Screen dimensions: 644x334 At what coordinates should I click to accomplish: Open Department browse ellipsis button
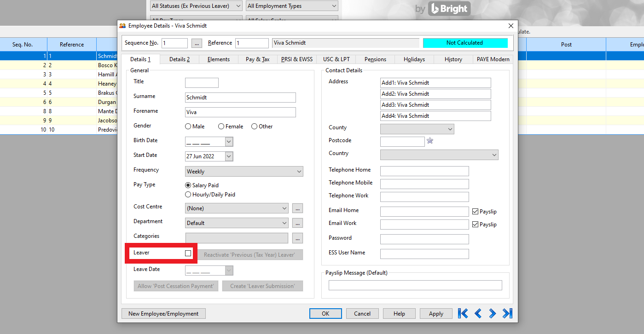[x=298, y=223]
